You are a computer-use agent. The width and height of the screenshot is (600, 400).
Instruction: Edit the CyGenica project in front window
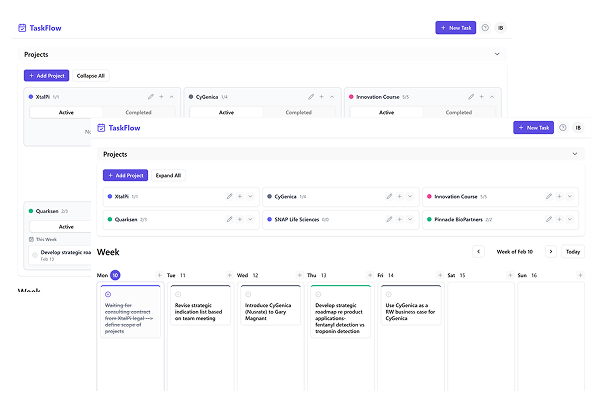[389, 196]
